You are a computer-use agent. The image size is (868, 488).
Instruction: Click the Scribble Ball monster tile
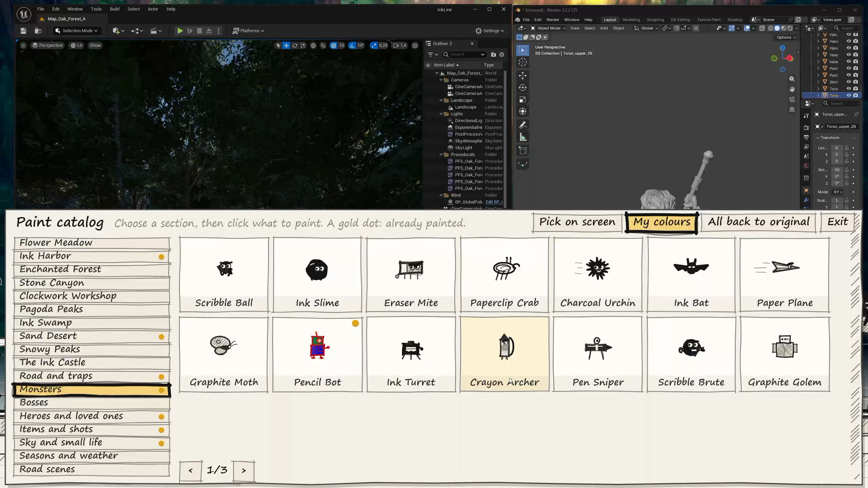[224, 274]
